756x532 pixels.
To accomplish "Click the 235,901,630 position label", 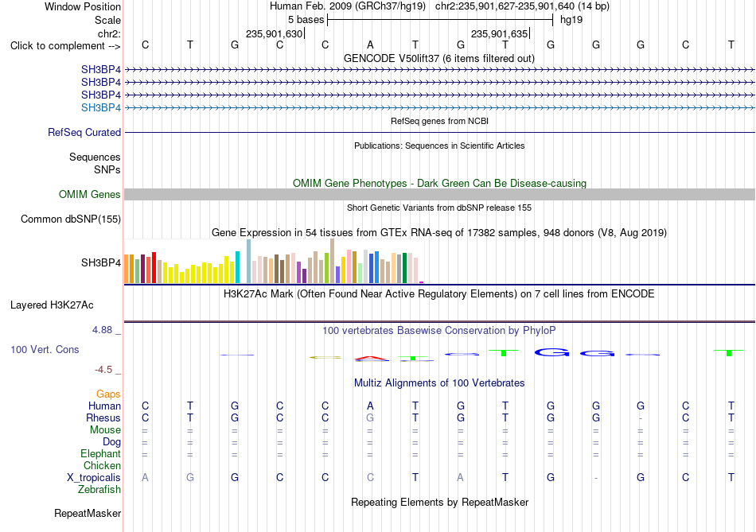I will coord(274,33).
